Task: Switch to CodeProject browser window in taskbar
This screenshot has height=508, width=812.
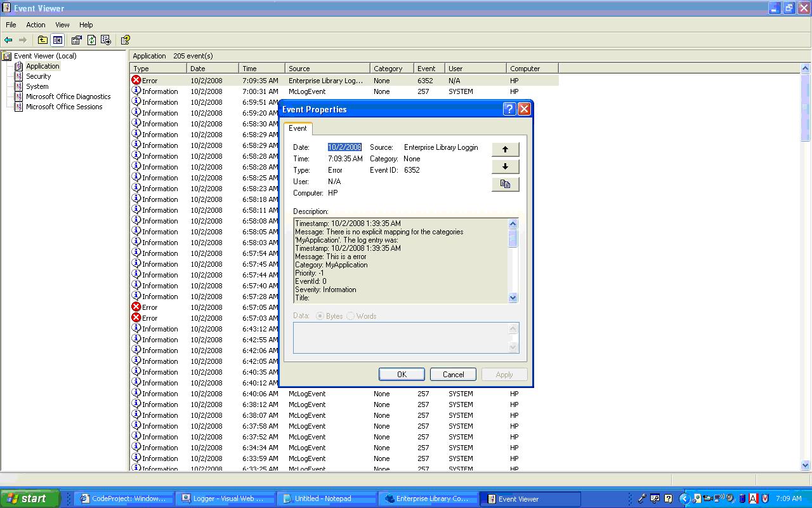Action: tap(124, 498)
